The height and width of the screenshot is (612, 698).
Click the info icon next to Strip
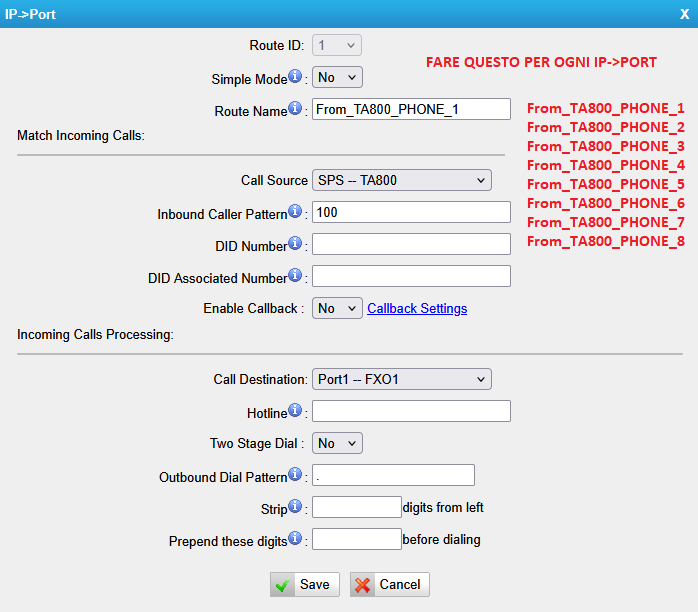(296, 507)
